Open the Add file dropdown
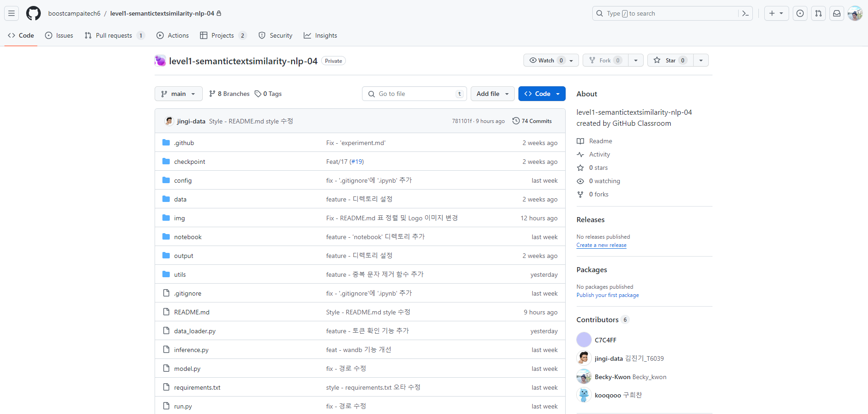This screenshot has width=868, height=414. point(493,94)
